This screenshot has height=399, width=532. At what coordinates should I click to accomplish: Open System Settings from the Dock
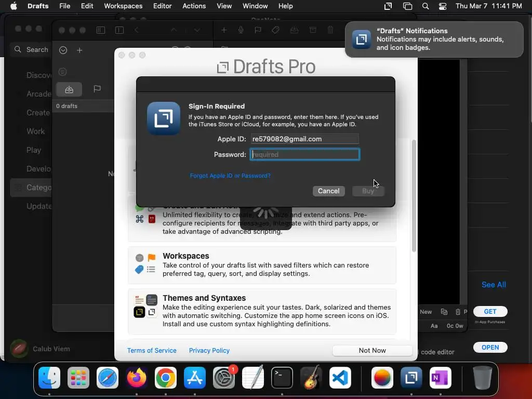[x=224, y=378]
